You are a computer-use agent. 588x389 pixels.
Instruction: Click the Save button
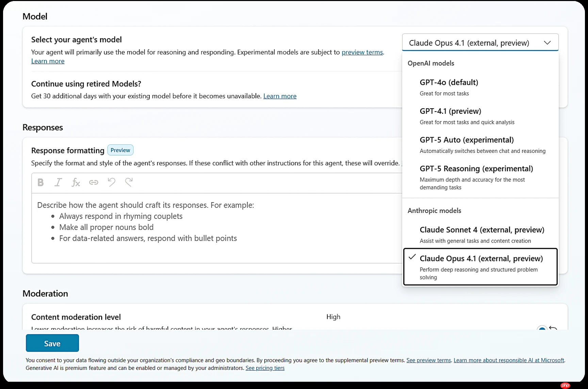click(52, 343)
